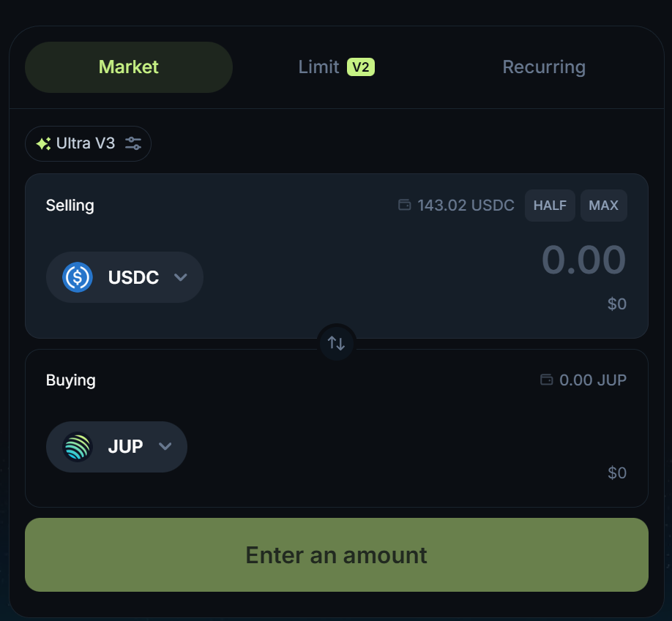The width and height of the screenshot is (672, 621).
Task: Click the wallet icon next to JUP balance
Action: tap(546, 380)
